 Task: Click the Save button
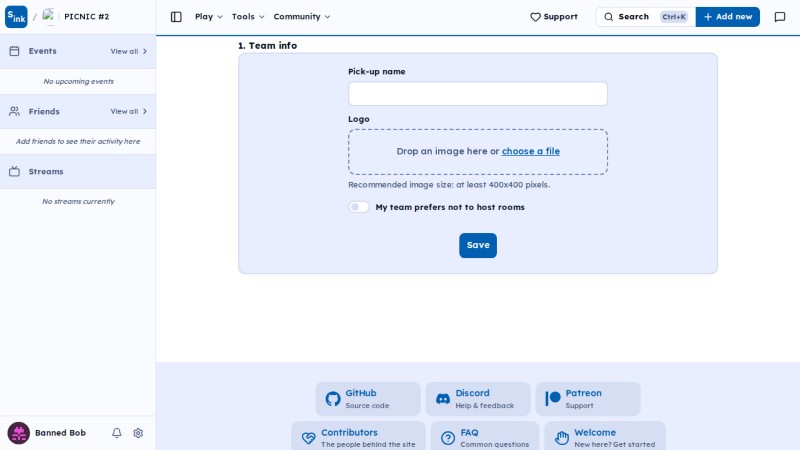coord(478,245)
